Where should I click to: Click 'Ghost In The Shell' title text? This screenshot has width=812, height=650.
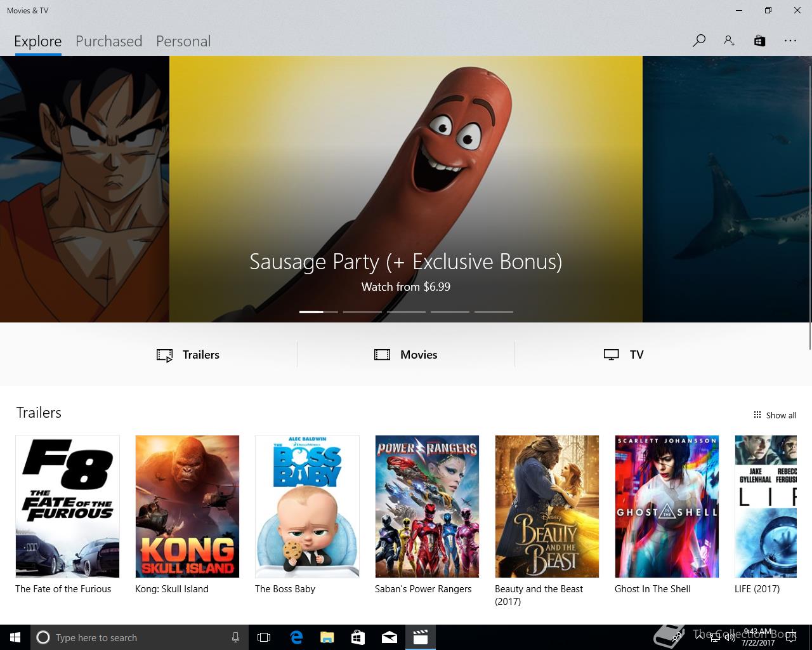(653, 589)
